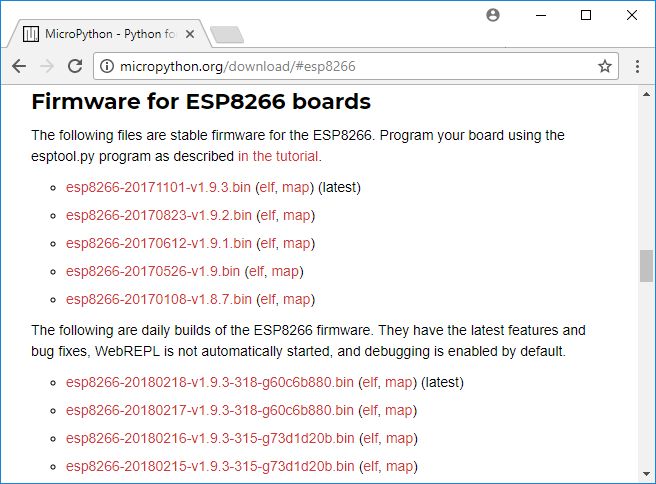
Task: Download daily build esp8266-20180217 bin
Action: coord(210,410)
